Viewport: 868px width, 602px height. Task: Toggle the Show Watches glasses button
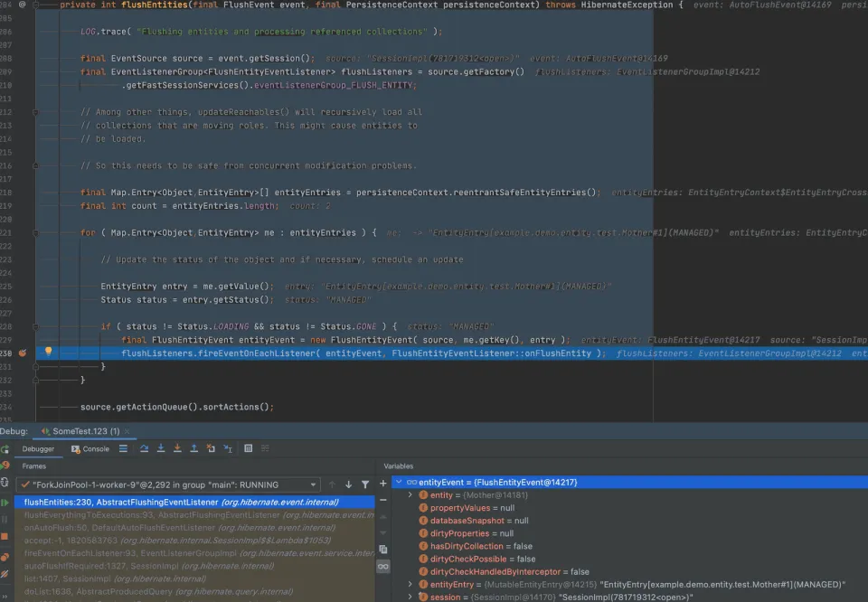(383, 567)
